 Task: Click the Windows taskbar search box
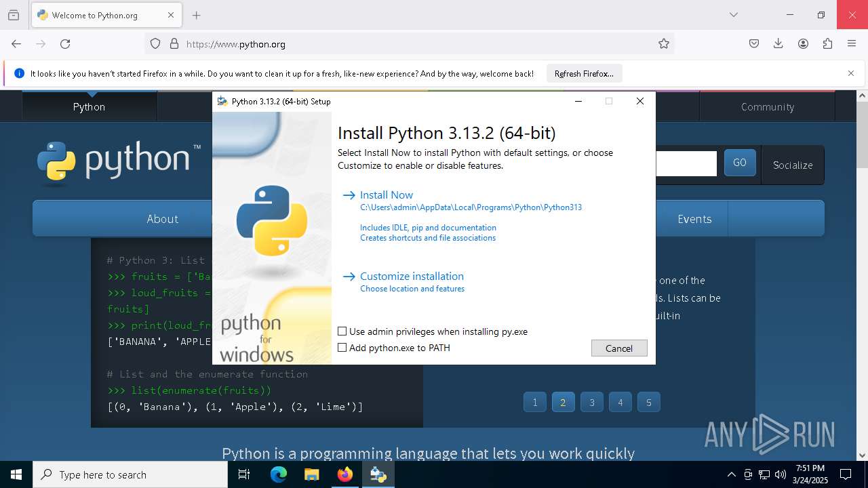pos(130,474)
